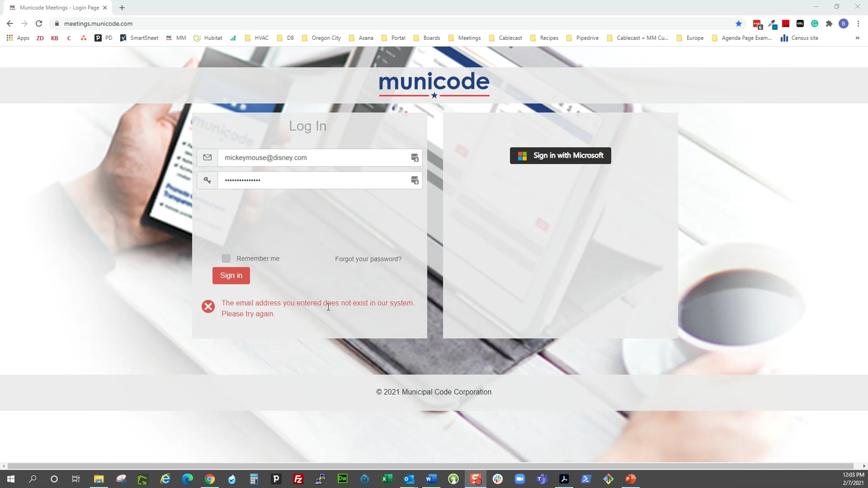Open the Chrome three-dot menu
This screenshot has height=488, width=868.
[x=858, y=23]
